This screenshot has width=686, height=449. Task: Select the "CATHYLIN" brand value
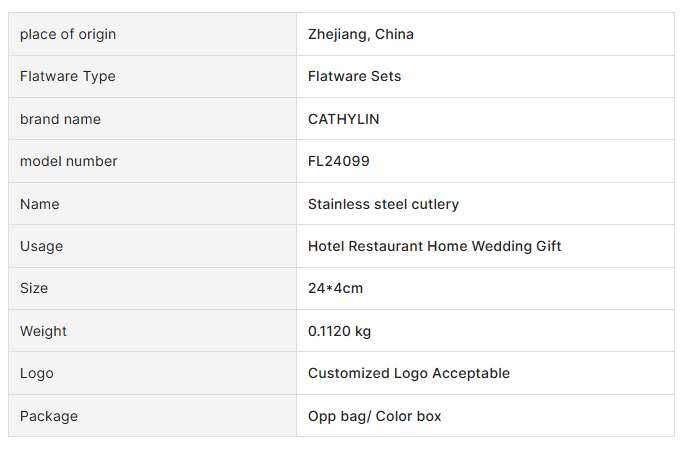coord(344,119)
